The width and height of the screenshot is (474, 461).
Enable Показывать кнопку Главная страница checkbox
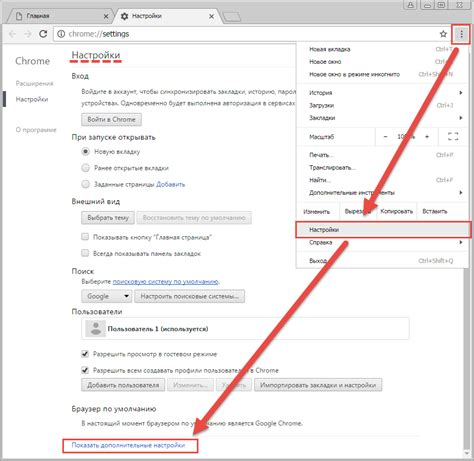click(85, 237)
